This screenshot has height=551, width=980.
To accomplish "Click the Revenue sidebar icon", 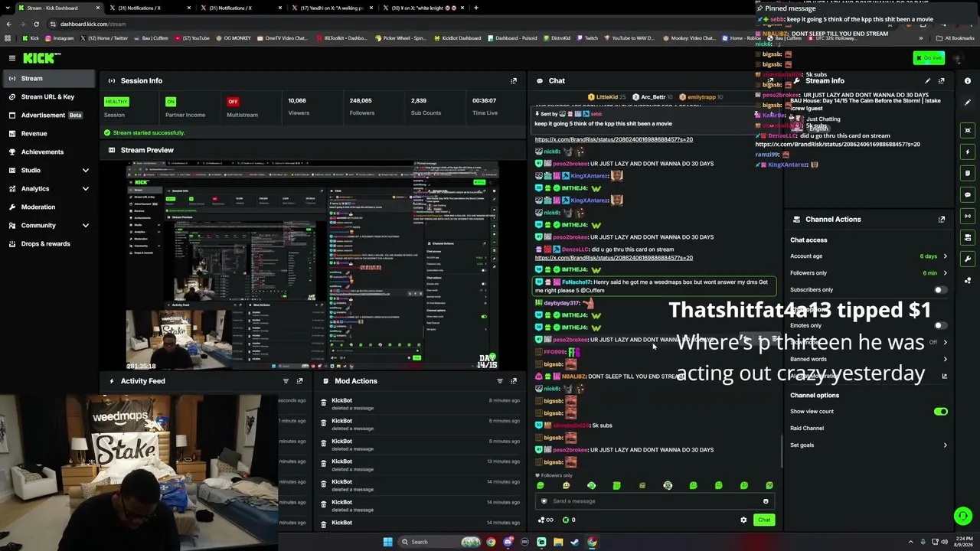I will pos(12,134).
